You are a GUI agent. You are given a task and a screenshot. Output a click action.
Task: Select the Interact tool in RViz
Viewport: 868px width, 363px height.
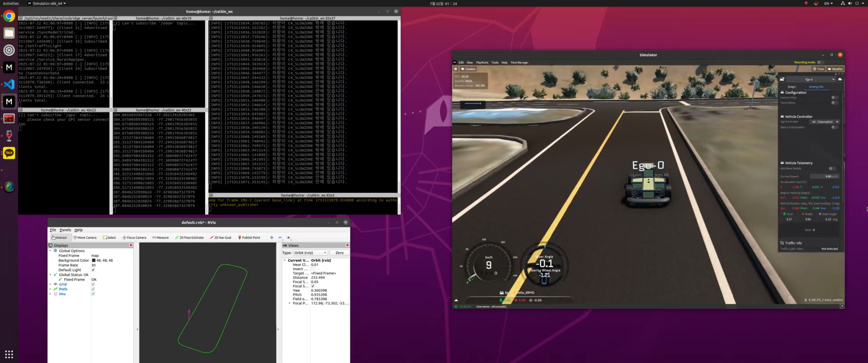tap(59, 237)
